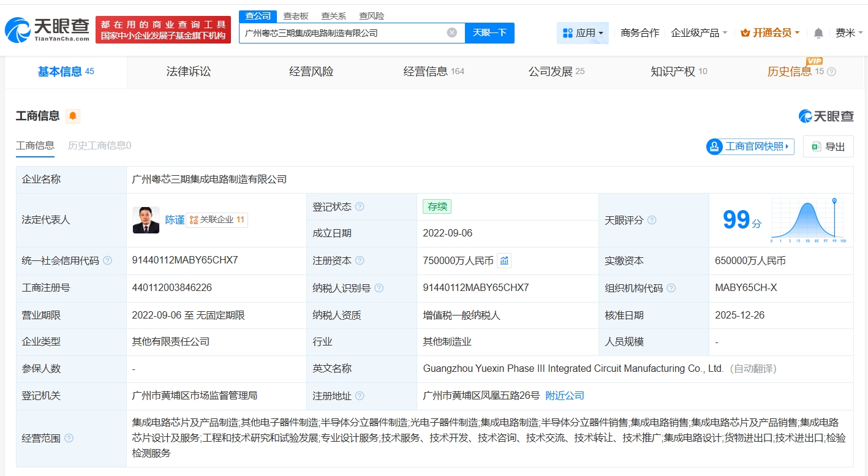Click the orange alert bell beside 工商信息

point(73,116)
